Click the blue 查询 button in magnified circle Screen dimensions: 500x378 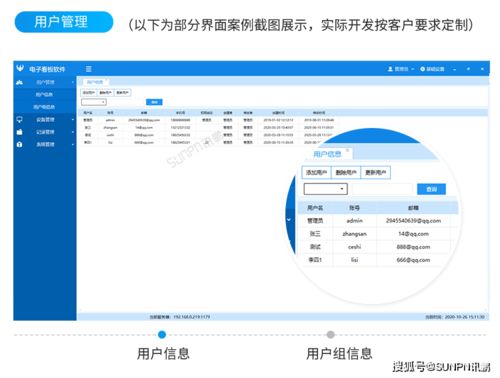pos(431,189)
